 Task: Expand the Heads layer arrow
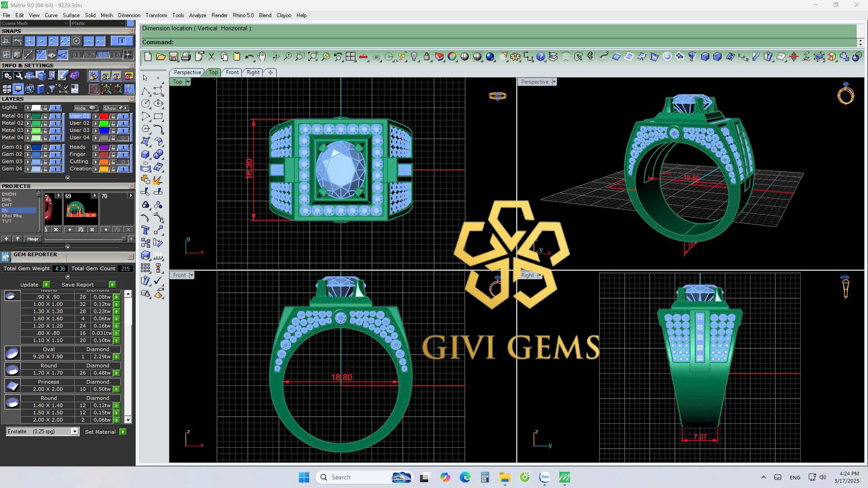pos(95,147)
